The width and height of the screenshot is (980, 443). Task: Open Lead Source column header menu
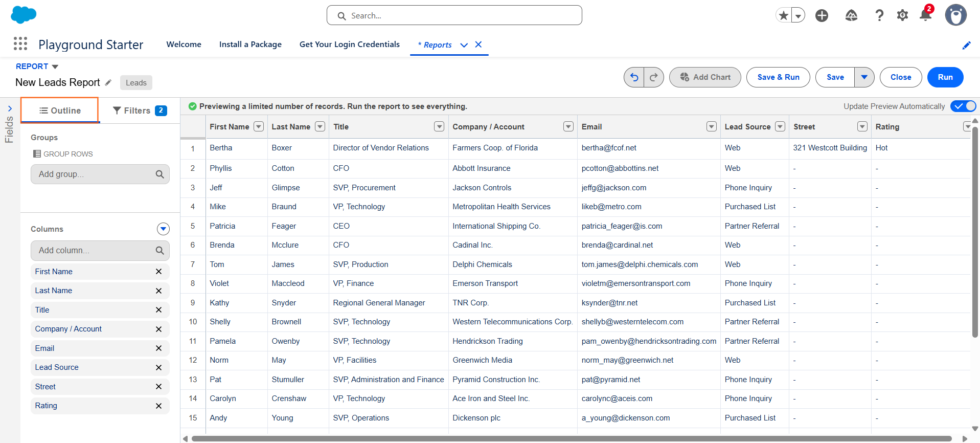[780, 126]
